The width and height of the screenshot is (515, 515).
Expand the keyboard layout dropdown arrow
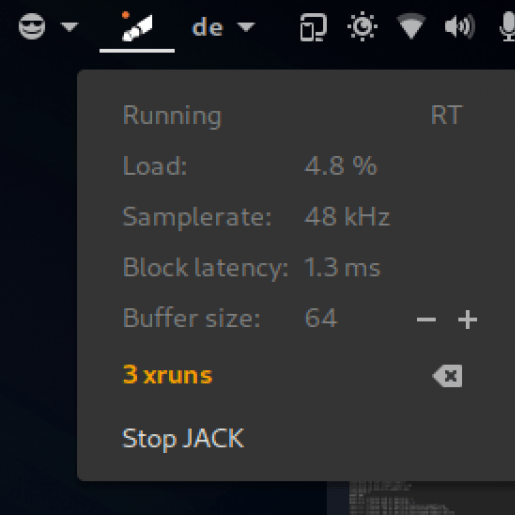click(246, 27)
